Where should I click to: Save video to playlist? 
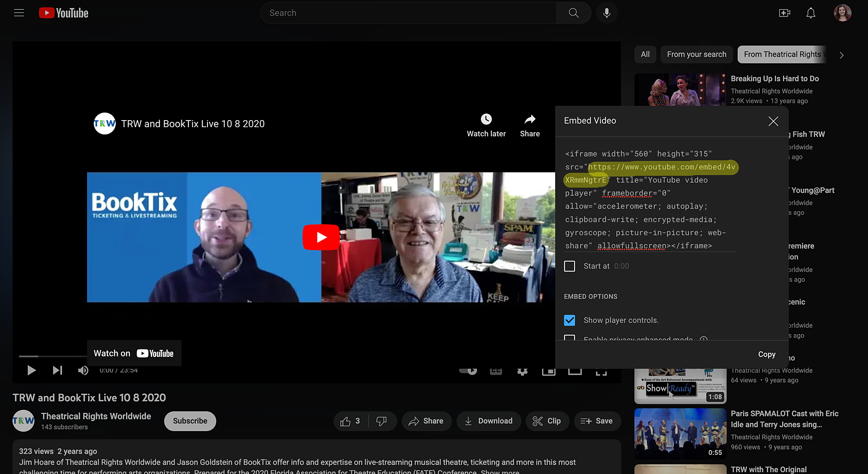[x=597, y=421]
